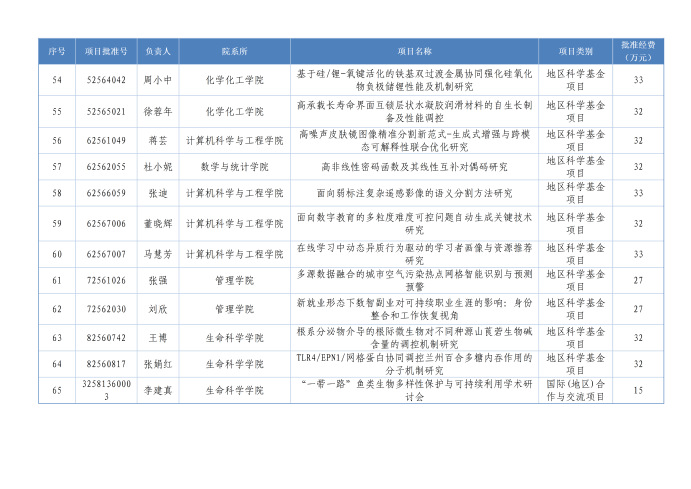This screenshot has height=489, width=691.
Task: Select approval number 72561026 cell
Action: coord(106,281)
